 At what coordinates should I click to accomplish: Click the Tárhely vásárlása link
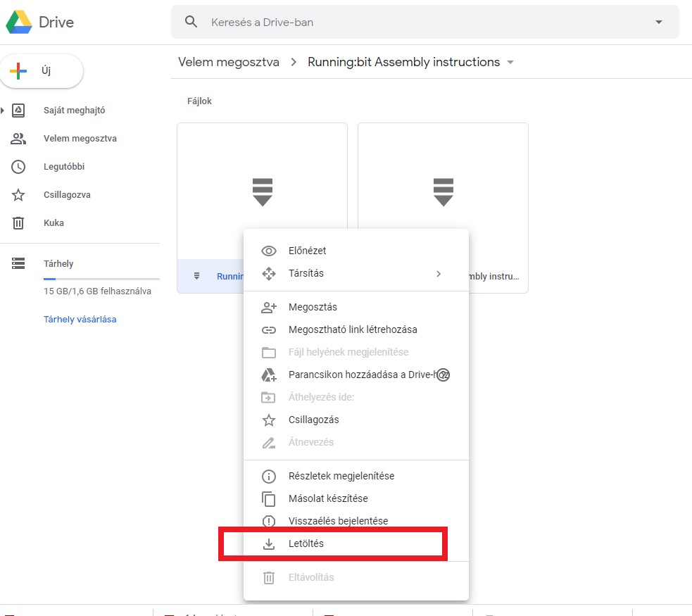(80, 319)
